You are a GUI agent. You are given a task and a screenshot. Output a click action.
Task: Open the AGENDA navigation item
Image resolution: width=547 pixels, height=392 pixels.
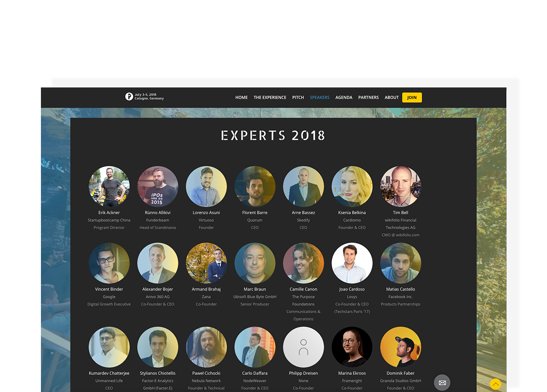tap(343, 97)
